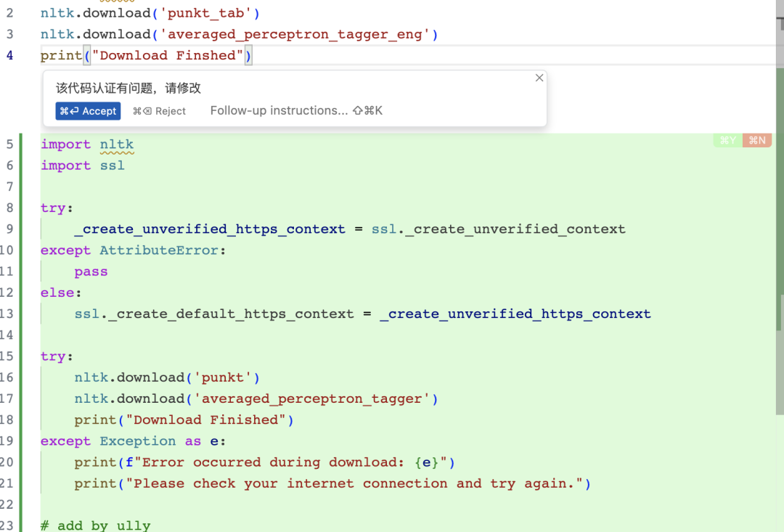
Task: Click the green diff bar in gutter
Action: (21, 327)
